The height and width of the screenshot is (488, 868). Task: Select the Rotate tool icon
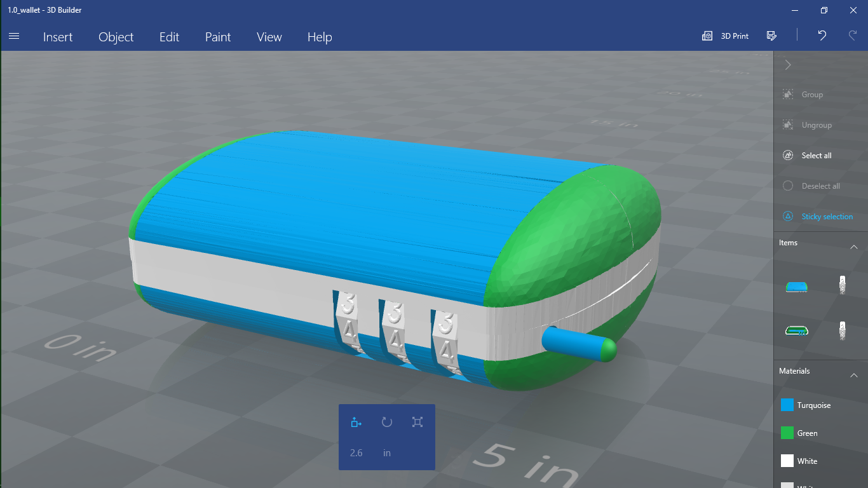(x=387, y=422)
